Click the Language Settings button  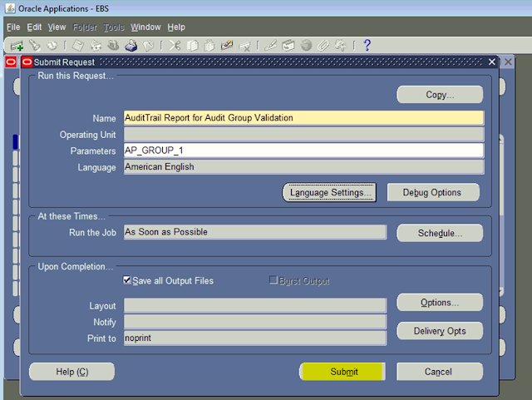[330, 193]
